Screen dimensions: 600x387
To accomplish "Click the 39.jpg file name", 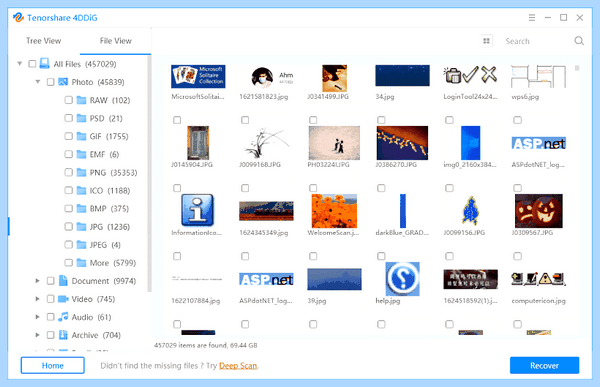I will (317, 301).
